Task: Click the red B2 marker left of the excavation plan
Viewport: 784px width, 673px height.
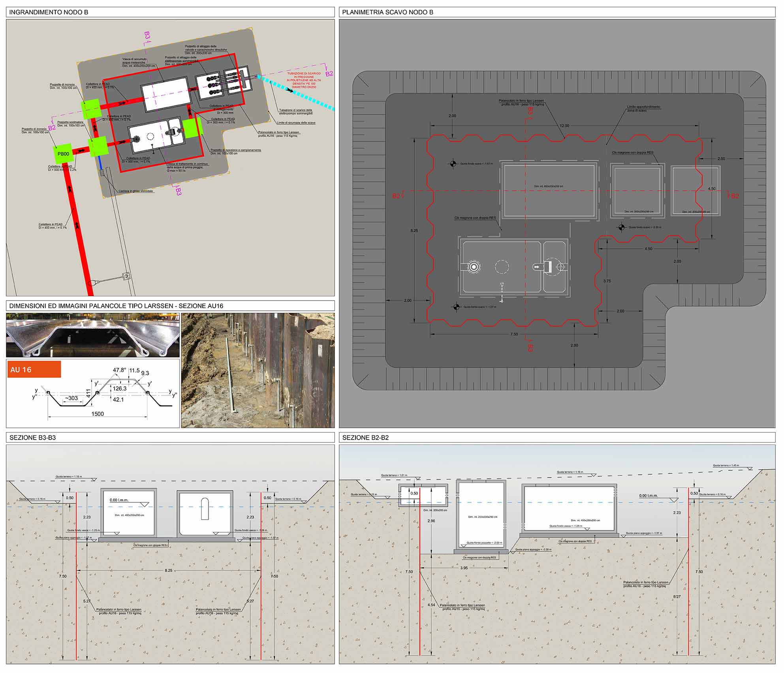Action: click(397, 196)
